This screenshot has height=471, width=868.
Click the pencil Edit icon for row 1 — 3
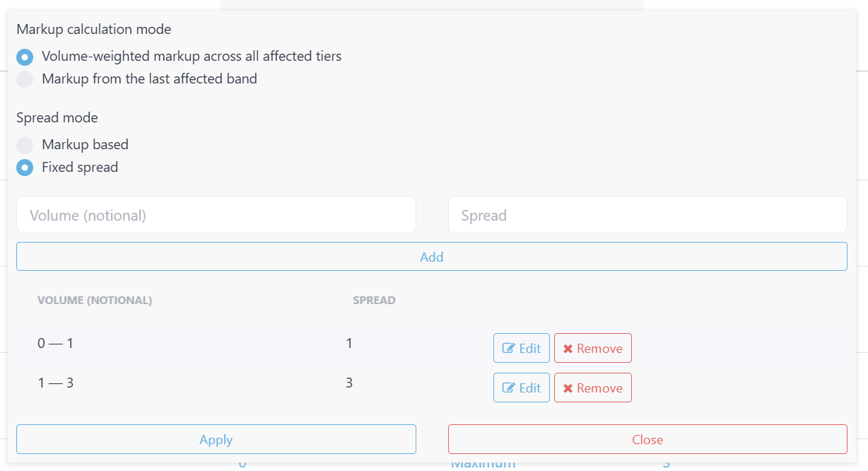tap(509, 388)
